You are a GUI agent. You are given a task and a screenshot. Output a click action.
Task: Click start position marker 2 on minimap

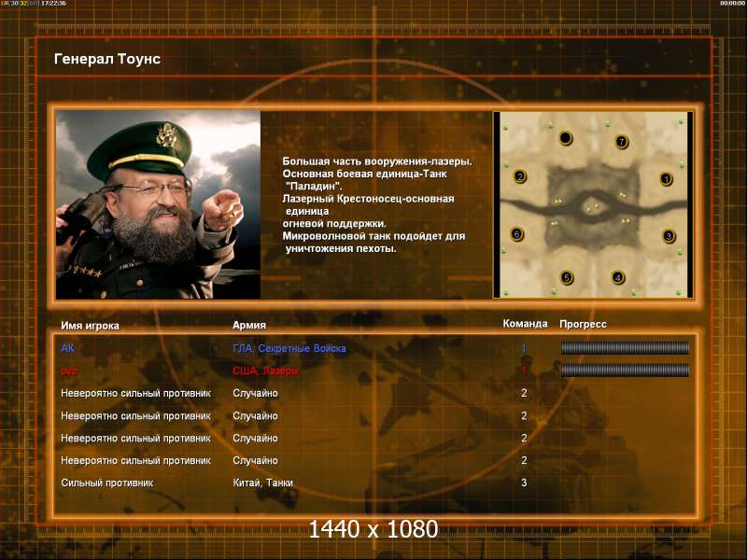[520, 176]
